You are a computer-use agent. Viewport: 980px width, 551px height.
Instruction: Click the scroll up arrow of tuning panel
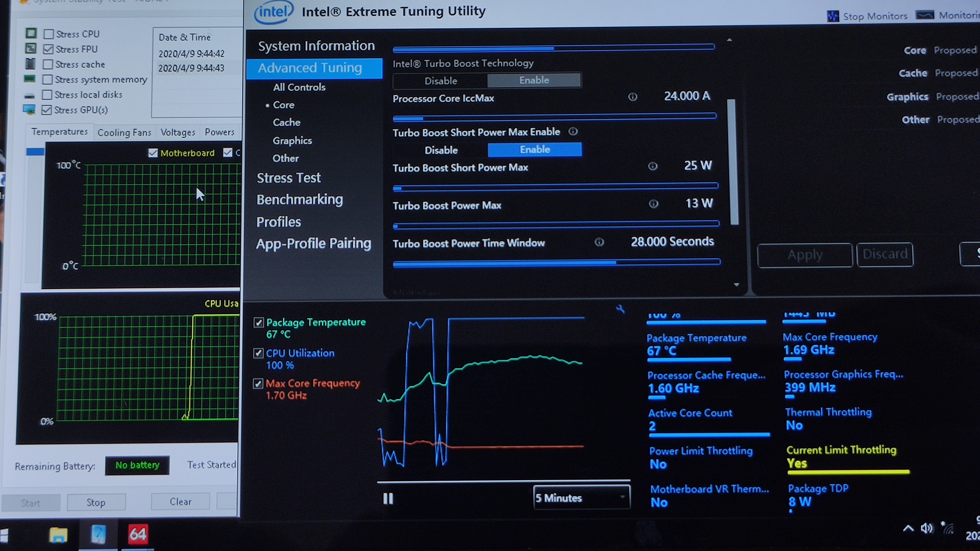[729, 39]
